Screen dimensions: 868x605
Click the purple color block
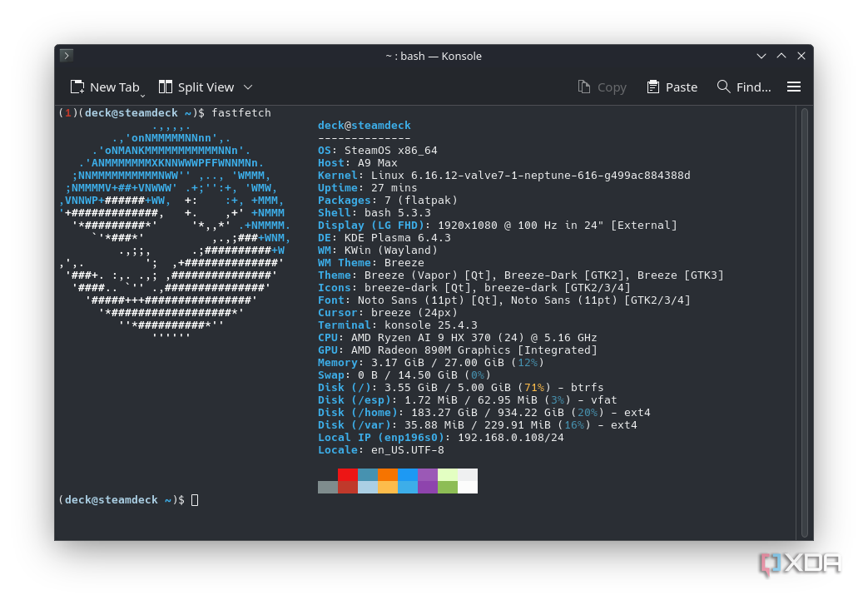pyautogui.click(x=428, y=474)
